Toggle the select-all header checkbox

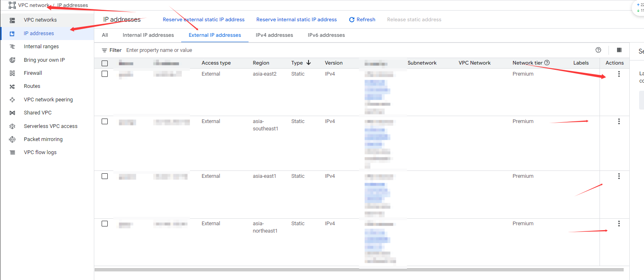[x=105, y=63]
